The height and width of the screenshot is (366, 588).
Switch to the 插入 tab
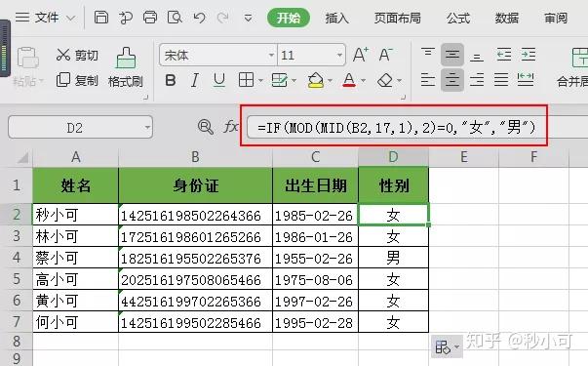(337, 18)
